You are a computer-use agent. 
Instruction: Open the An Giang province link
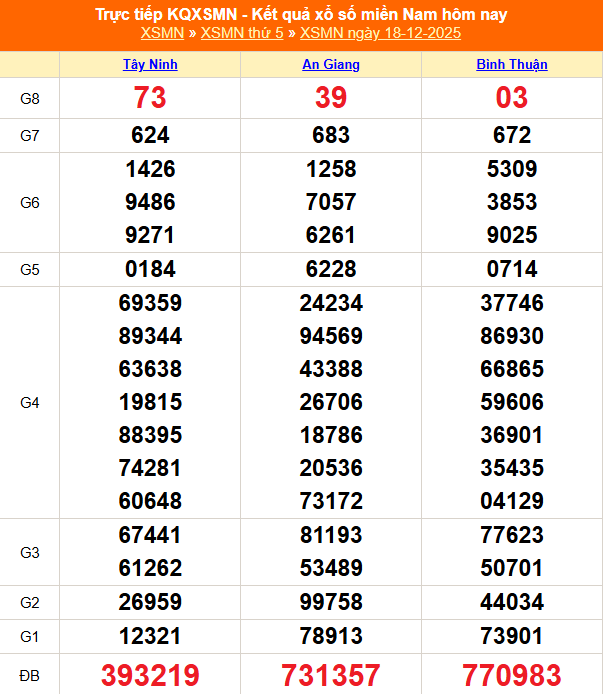pyautogui.click(x=331, y=65)
